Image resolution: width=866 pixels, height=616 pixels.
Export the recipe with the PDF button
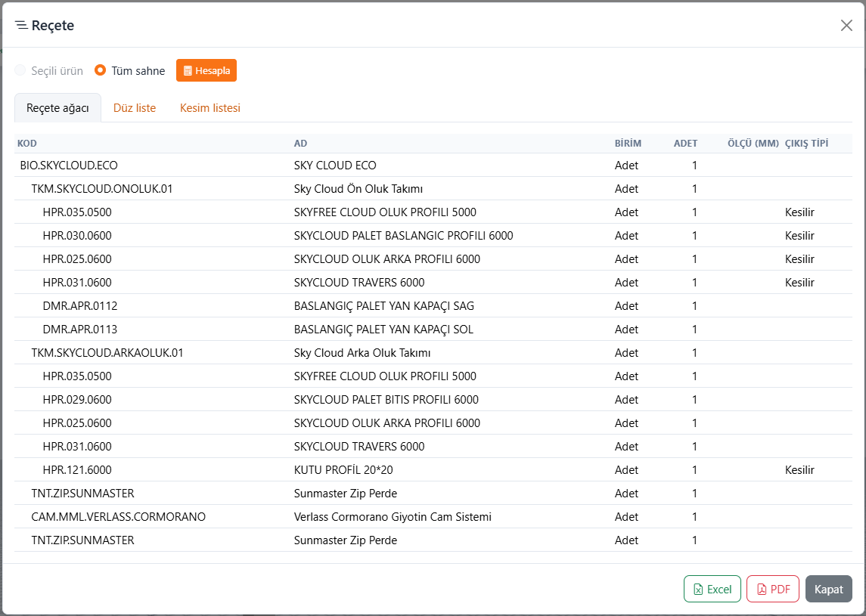(x=773, y=589)
